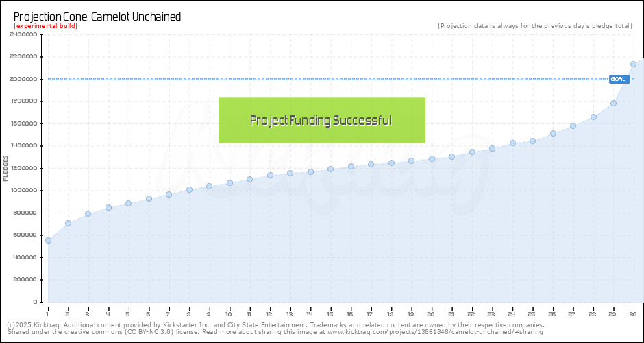Click the final day 30 data point

coord(633,64)
